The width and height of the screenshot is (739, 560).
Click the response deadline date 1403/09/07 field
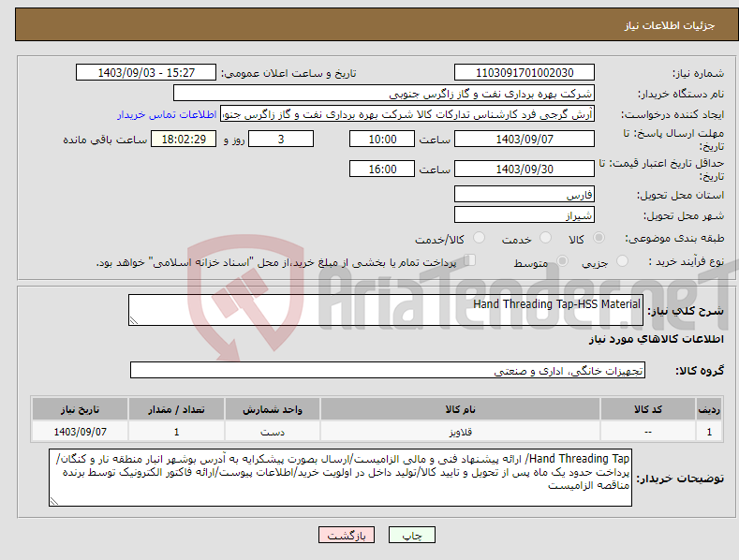point(525,139)
